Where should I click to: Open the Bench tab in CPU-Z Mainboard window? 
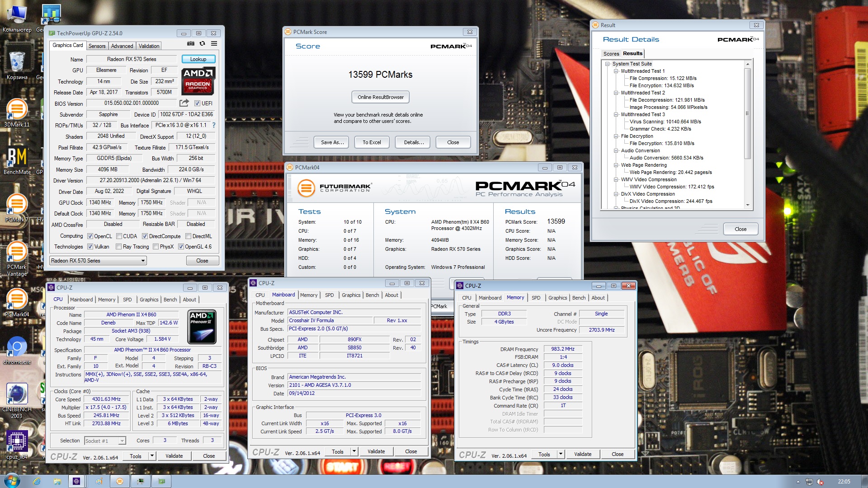point(372,295)
